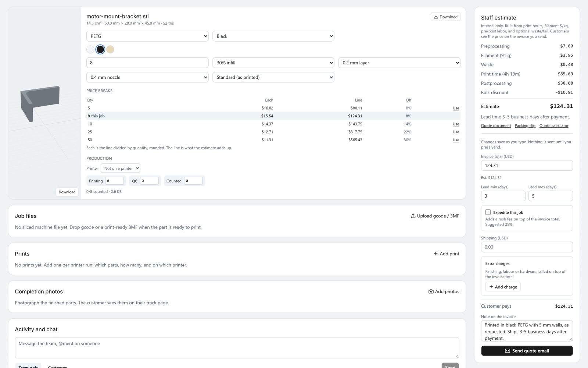Image resolution: width=588 pixels, height=368 pixels.
Task: Click Use for the 10 quantity break
Action: (456, 124)
